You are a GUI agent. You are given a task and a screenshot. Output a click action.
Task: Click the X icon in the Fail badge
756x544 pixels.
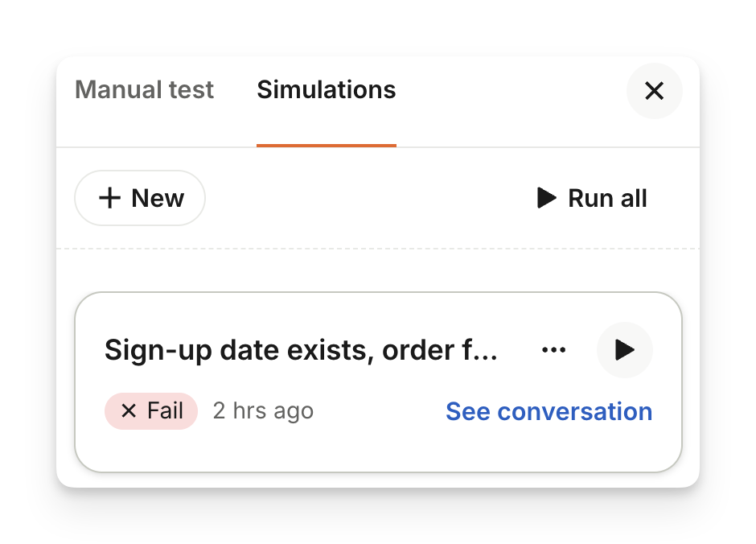[x=128, y=411]
